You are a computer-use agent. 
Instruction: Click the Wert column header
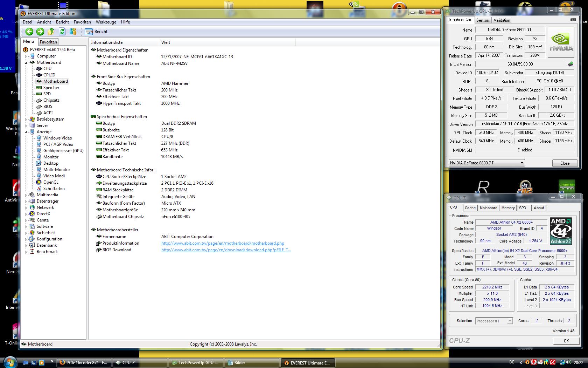coord(227,42)
